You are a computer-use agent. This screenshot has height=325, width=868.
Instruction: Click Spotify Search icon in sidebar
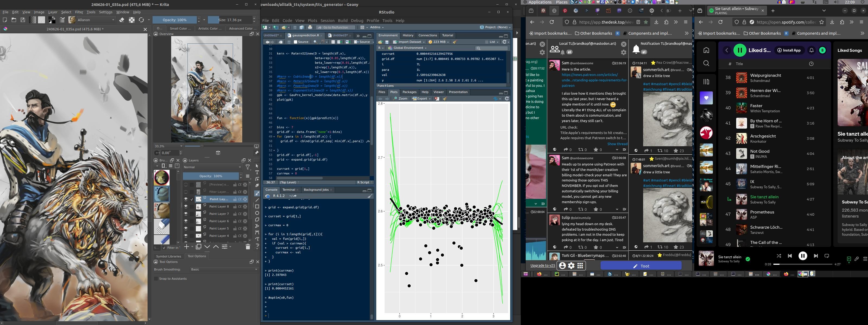tap(706, 63)
